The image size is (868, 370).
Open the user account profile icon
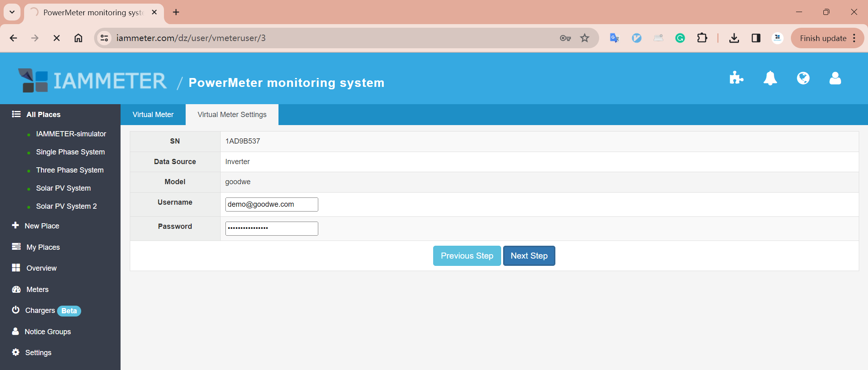tap(835, 78)
